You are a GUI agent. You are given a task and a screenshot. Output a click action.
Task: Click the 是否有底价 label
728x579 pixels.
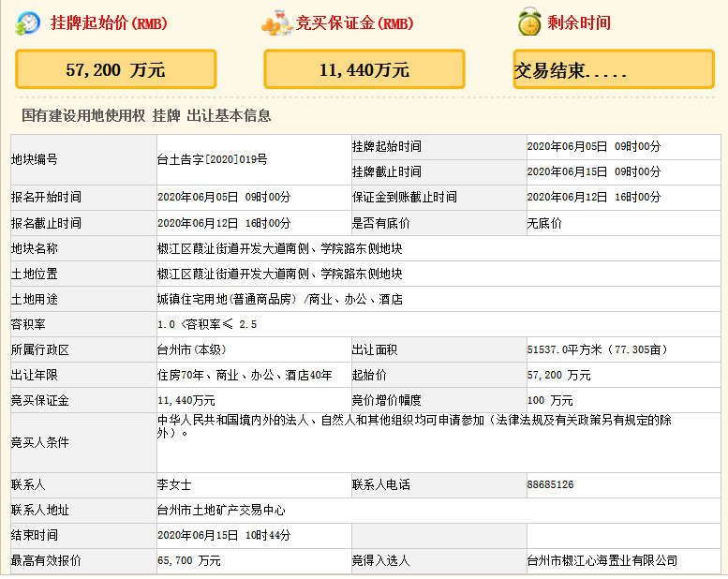click(x=380, y=223)
